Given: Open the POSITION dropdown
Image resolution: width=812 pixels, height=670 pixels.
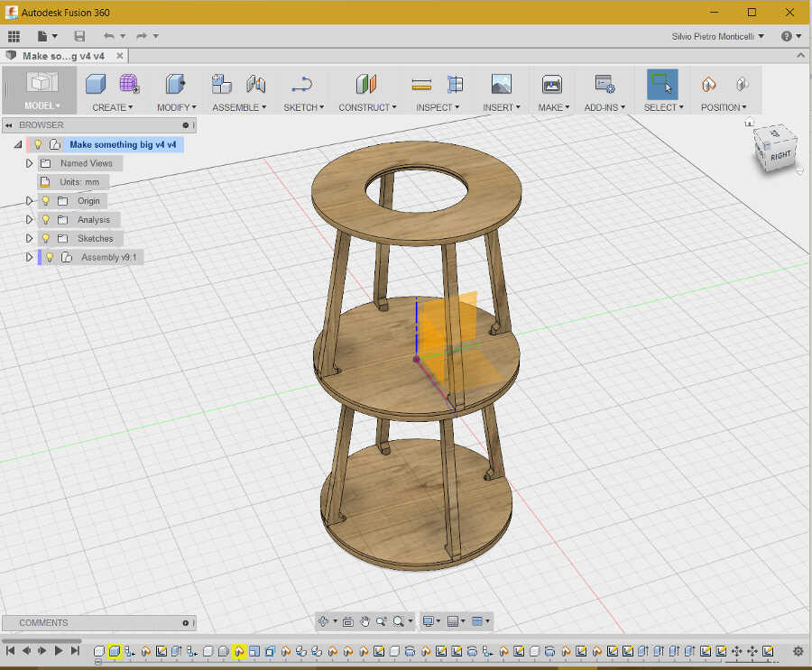Looking at the screenshot, I should 724,107.
